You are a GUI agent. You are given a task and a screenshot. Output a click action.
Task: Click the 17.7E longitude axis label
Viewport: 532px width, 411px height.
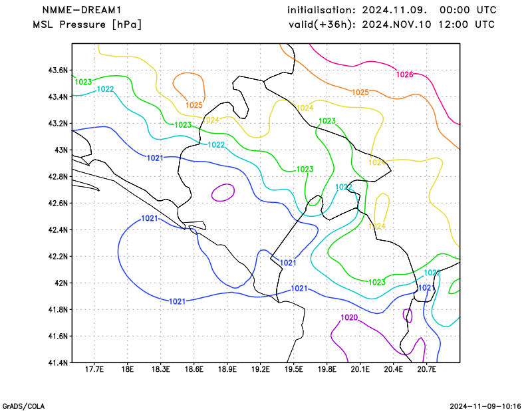pyautogui.click(x=94, y=369)
